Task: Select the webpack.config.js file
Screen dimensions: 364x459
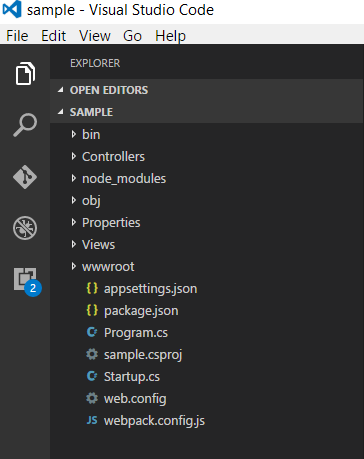Action: click(x=207, y=421)
